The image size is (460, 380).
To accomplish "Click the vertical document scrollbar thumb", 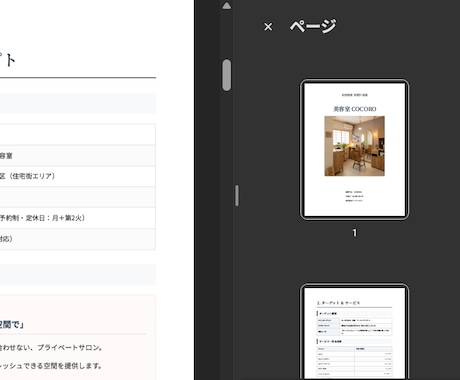I will coord(227,75).
